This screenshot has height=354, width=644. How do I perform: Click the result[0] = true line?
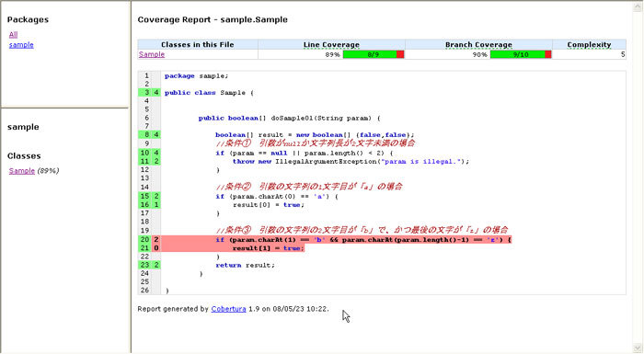pos(269,204)
